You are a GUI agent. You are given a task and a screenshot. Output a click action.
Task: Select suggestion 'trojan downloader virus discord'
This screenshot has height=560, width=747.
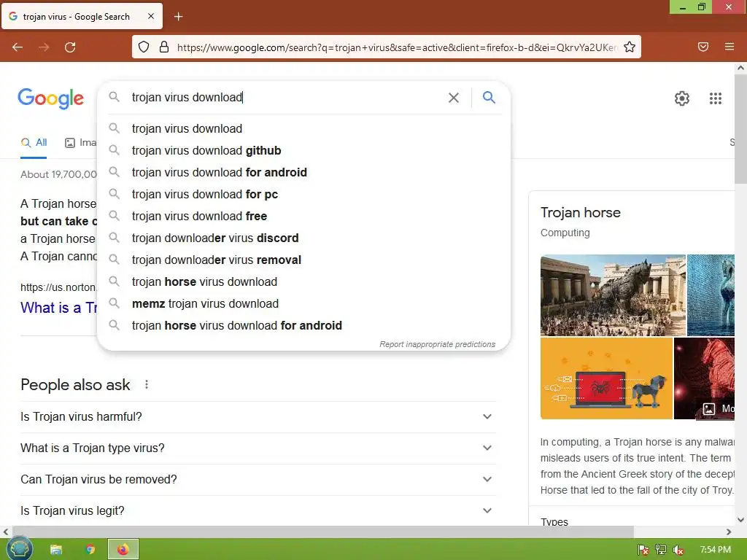304,238
